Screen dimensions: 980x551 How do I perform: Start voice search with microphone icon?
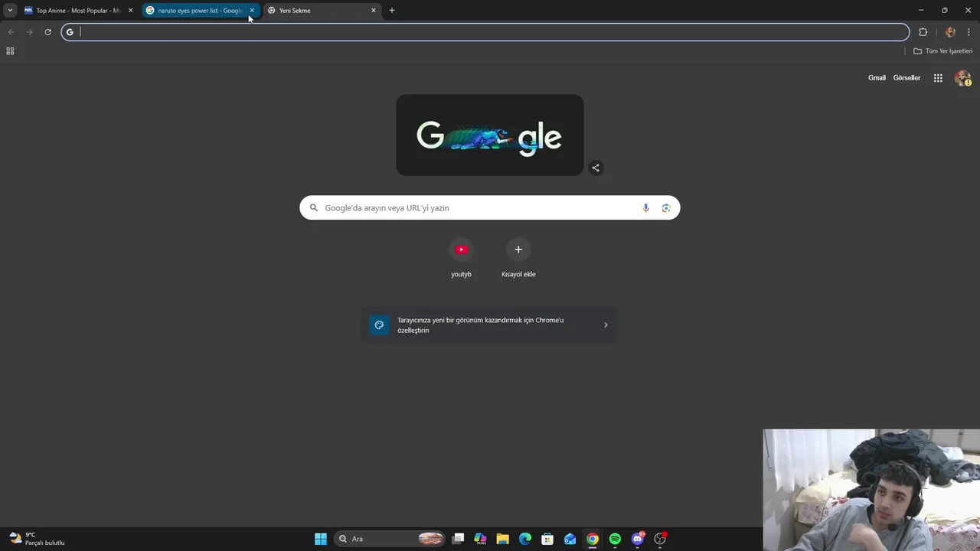tap(645, 208)
